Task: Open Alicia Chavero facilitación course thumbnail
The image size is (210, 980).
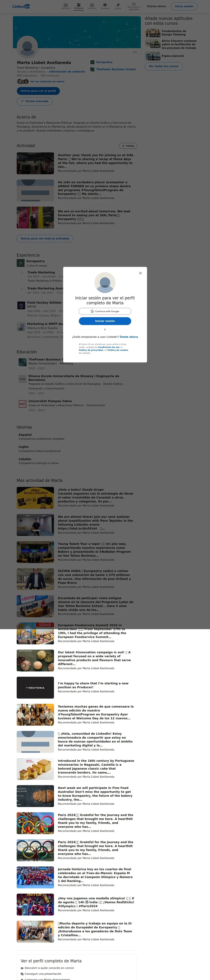Action: pyautogui.click(x=152, y=44)
